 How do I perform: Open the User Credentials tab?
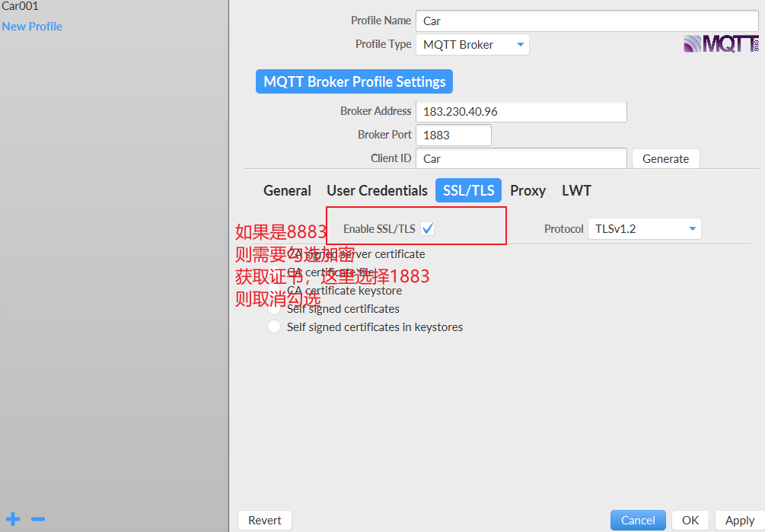coord(377,190)
